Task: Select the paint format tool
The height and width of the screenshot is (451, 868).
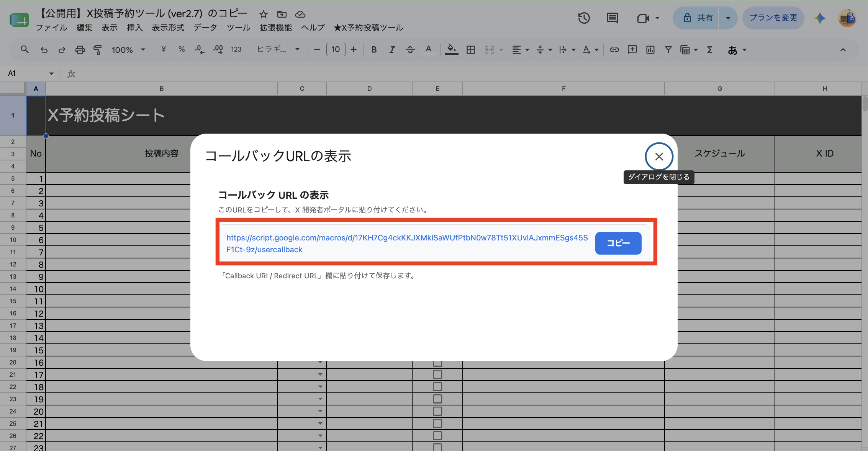Action: 98,50
